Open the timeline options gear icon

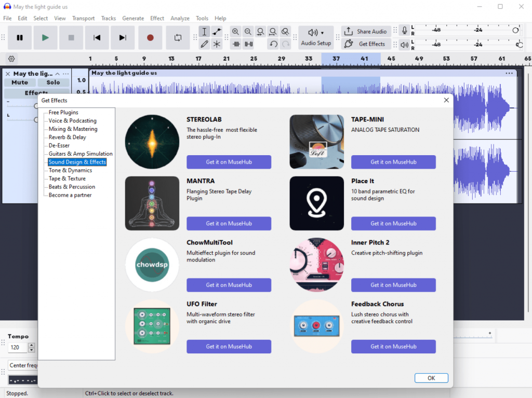(11, 59)
